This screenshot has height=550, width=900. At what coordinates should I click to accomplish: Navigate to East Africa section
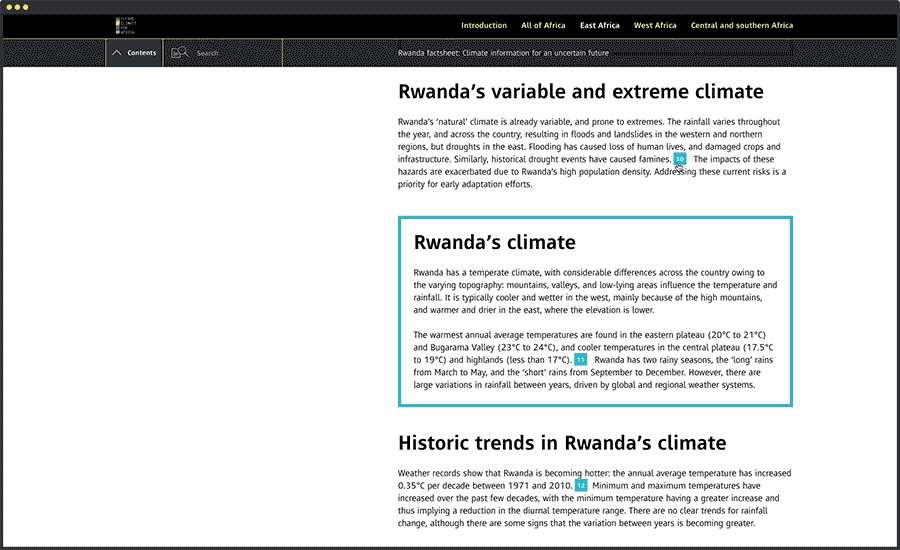[600, 26]
